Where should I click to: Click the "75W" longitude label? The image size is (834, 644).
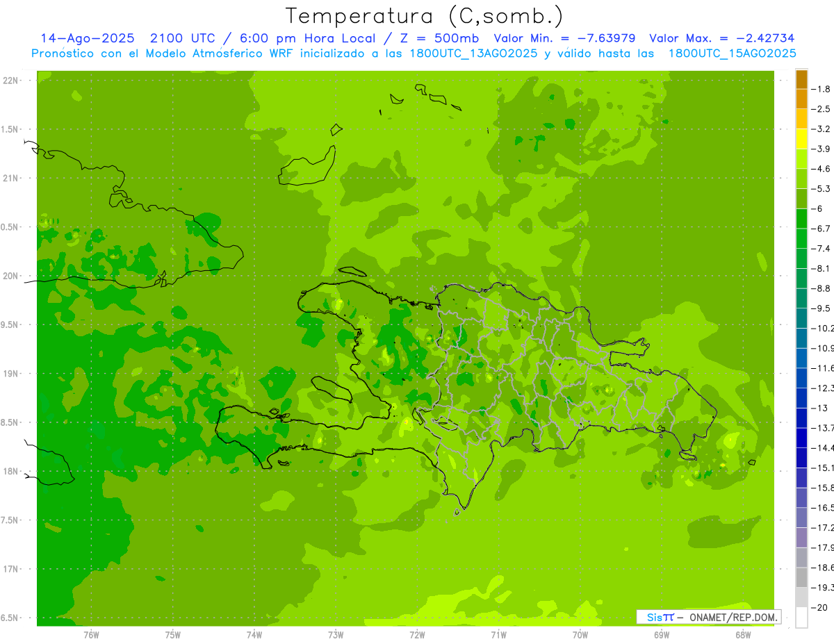[x=173, y=635]
